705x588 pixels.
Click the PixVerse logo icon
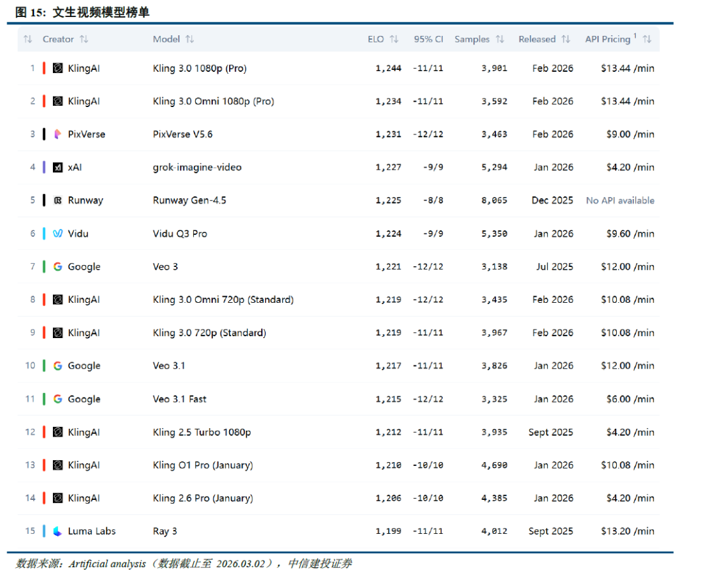point(57,134)
